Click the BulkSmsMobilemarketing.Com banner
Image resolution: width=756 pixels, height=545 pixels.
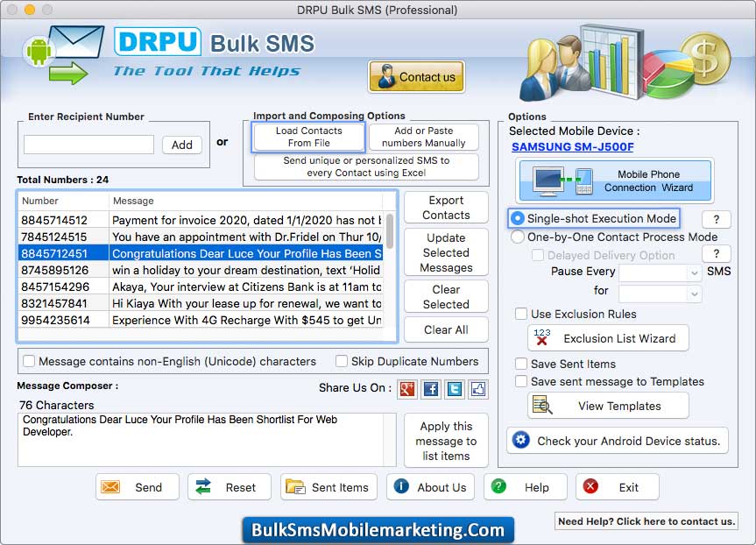tap(378, 529)
